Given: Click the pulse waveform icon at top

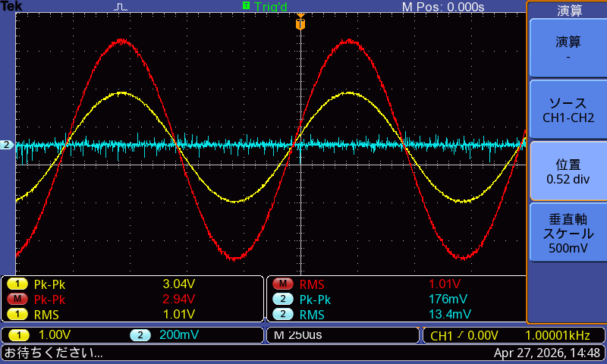Looking at the screenshot, I should 121,7.
